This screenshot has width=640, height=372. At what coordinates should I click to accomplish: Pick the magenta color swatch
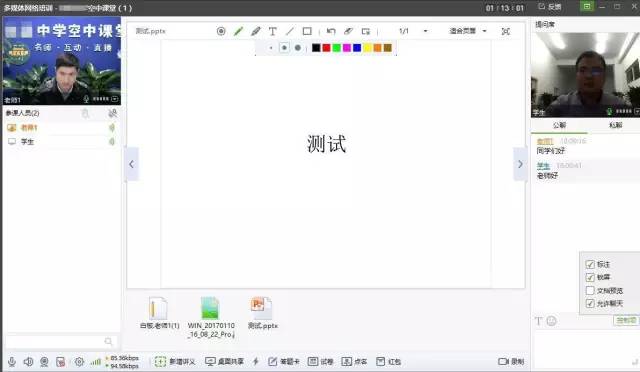coord(347,48)
